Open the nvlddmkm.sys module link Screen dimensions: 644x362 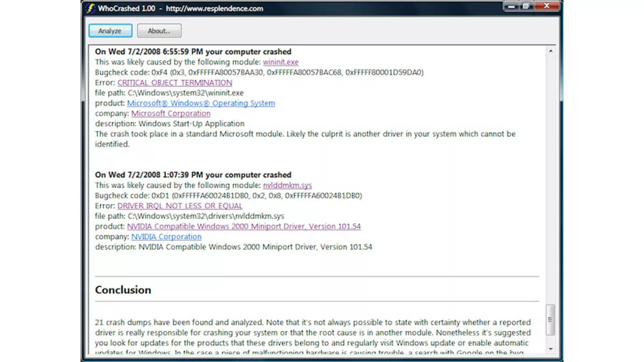(x=287, y=185)
